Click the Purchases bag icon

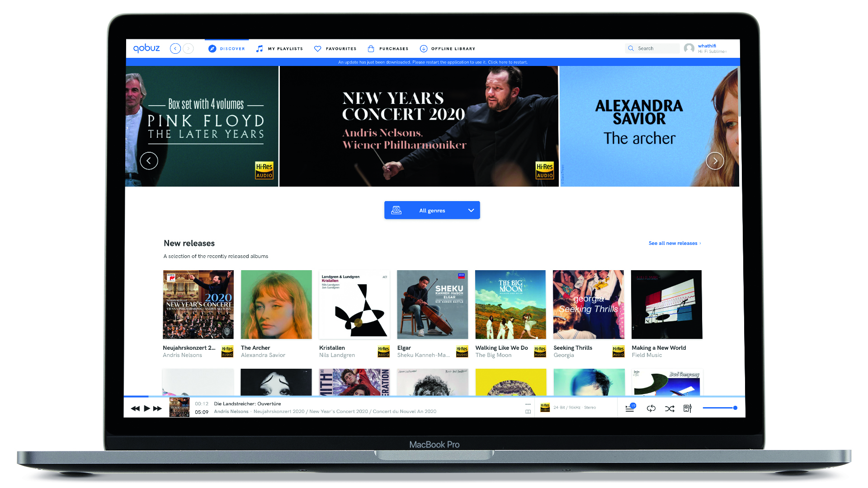tap(370, 48)
